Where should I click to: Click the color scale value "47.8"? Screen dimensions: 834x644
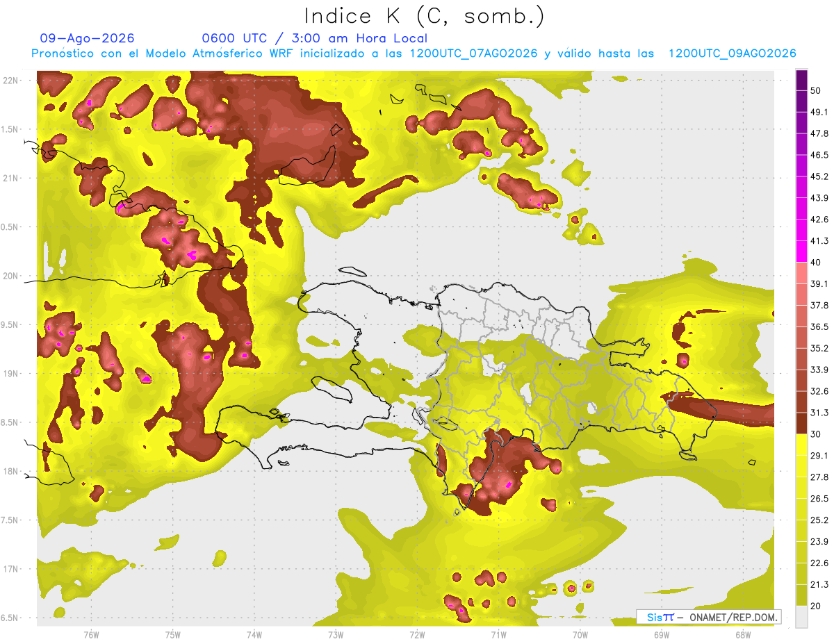819,133
